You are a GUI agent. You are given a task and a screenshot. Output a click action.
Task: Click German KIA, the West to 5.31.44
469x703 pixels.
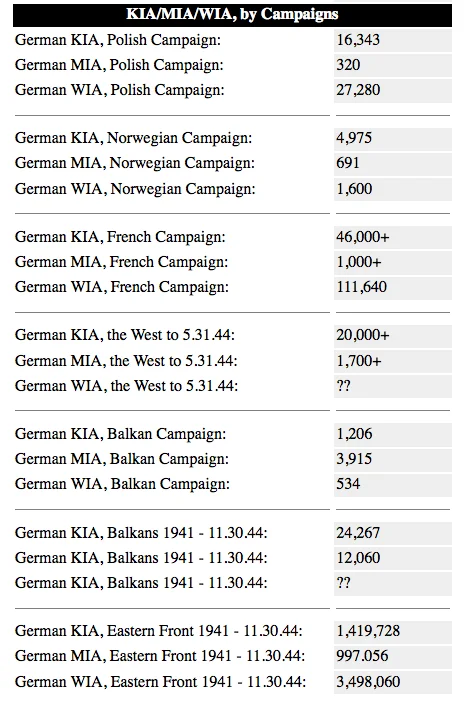tap(125, 335)
